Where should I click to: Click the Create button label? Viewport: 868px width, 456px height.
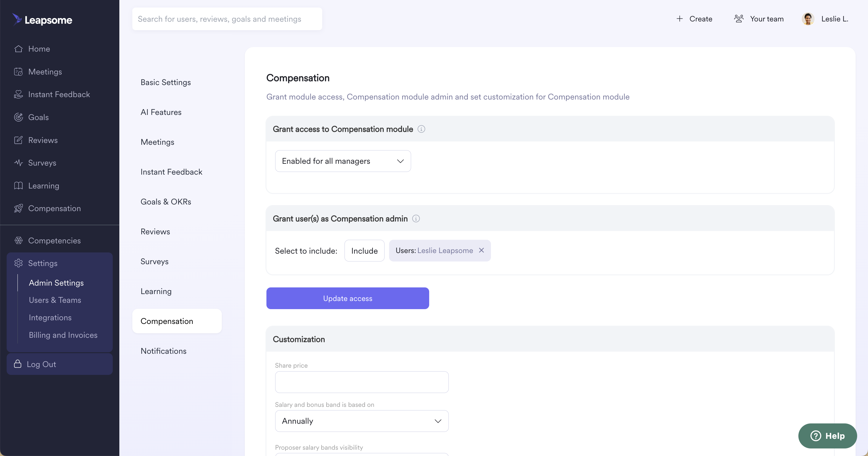click(700, 19)
